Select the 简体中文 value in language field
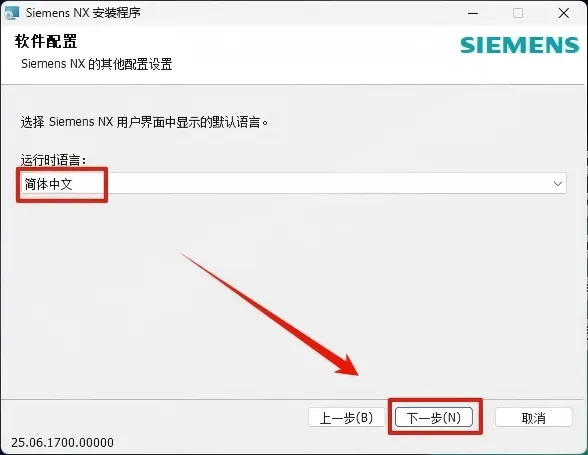Viewport: 588px width, 455px height. tap(49, 184)
